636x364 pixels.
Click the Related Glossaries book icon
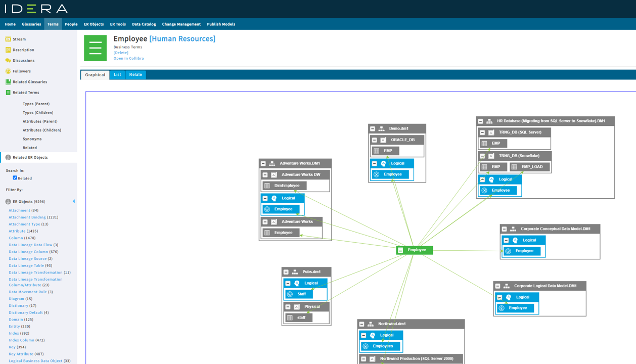point(8,82)
